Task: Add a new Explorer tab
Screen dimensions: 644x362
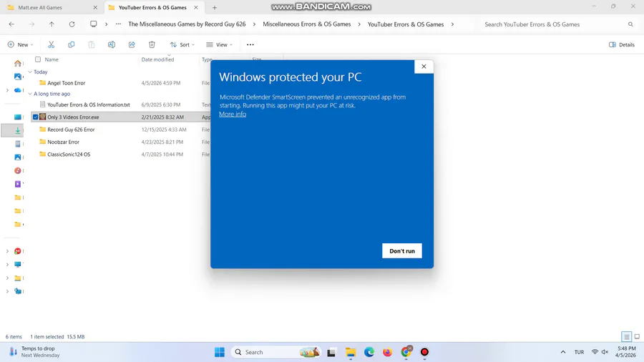Action: click(x=215, y=7)
